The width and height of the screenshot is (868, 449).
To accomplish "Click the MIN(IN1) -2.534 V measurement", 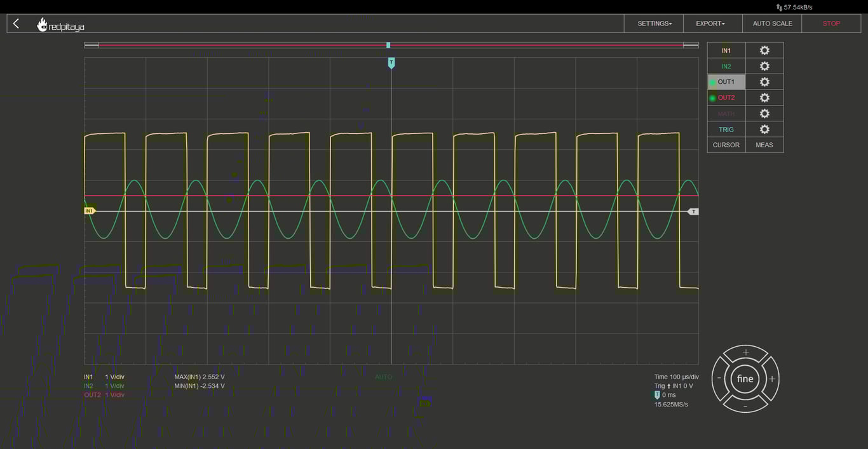I will point(200,385).
